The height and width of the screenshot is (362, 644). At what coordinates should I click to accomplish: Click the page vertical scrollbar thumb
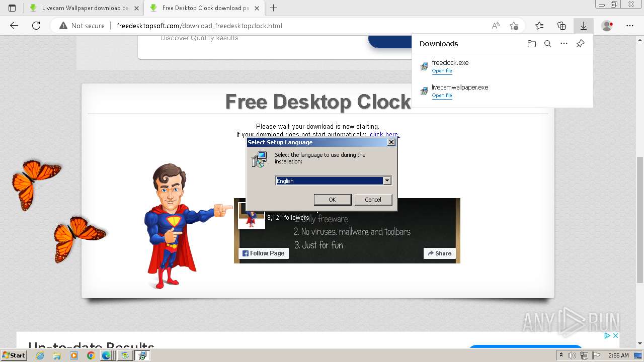[640, 220]
